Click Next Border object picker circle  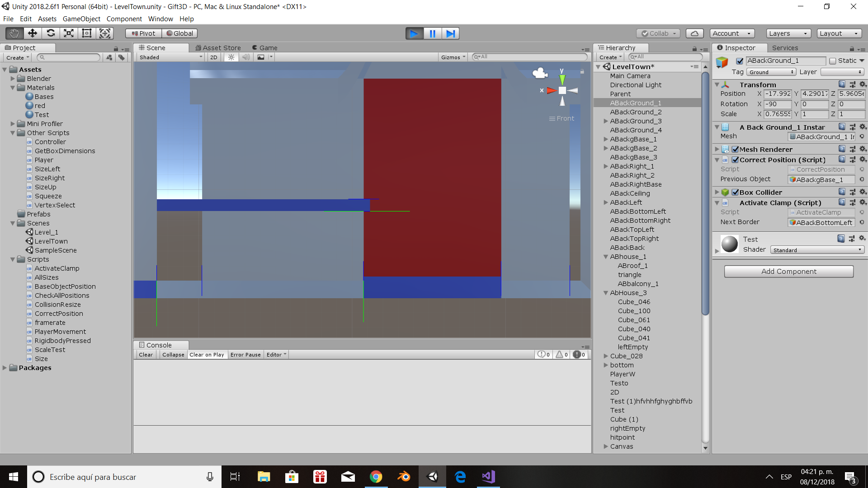(862, 222)
